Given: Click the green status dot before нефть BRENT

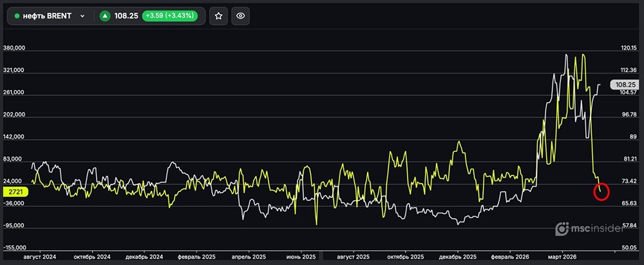Looking at the screenshot, I should pyautogui.click(x=17, y=16).
